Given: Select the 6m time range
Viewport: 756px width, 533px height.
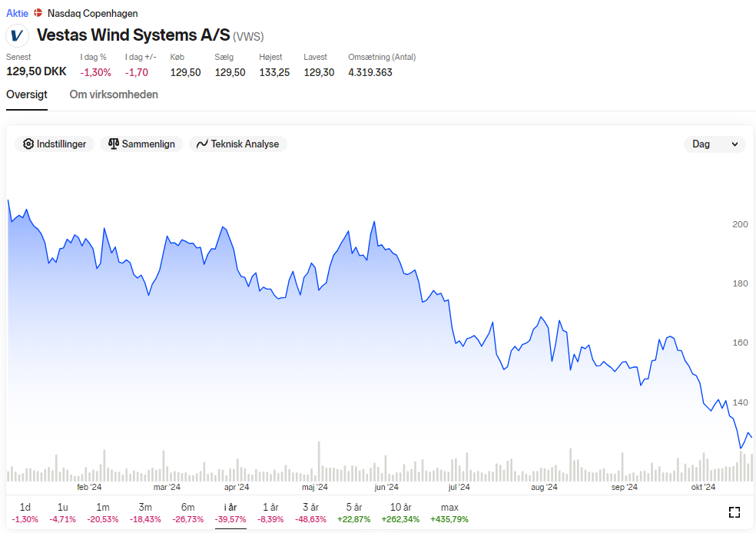Looking at the screenshot, I should [187, 513].
